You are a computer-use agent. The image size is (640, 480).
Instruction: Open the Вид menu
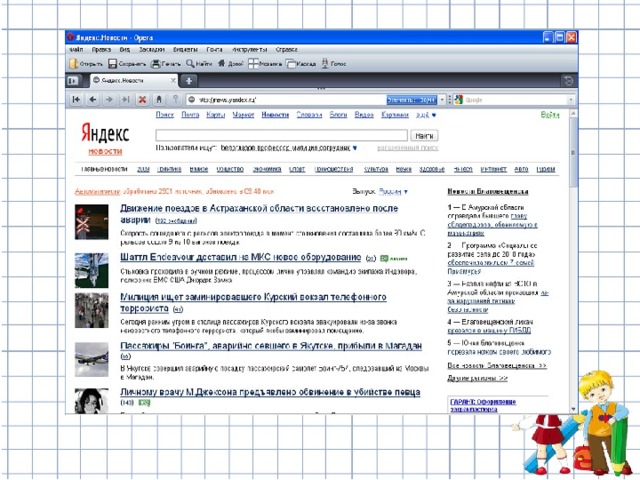[x=124, y=49]
